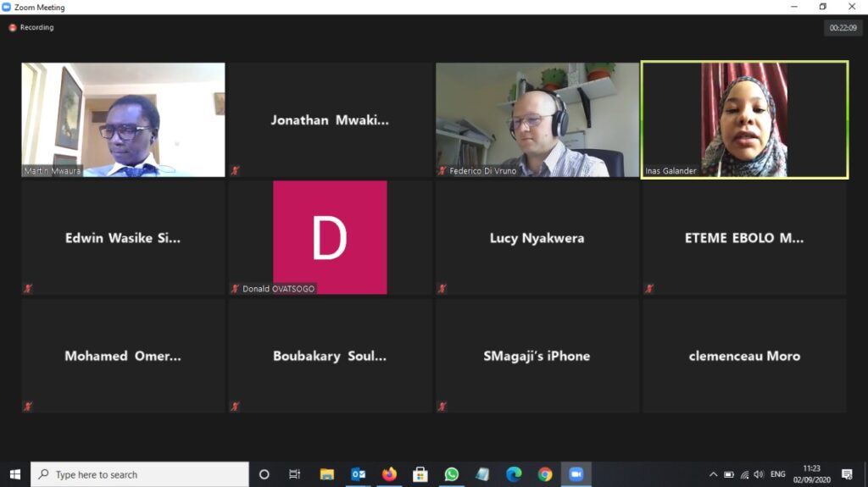
Task: Open the notebook app icon beside WhatsApp
Action: pyautogui.click(x=482, y=474)
